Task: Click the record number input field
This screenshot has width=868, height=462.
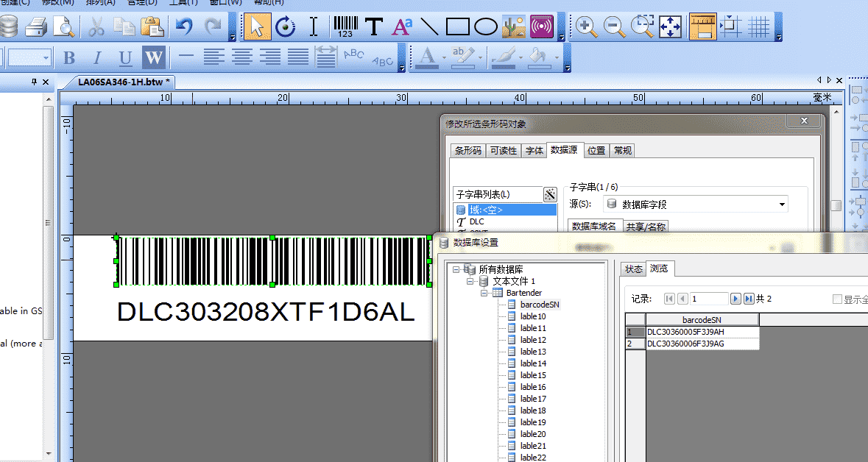Action: pyautogui.click(x=708, y=299)
